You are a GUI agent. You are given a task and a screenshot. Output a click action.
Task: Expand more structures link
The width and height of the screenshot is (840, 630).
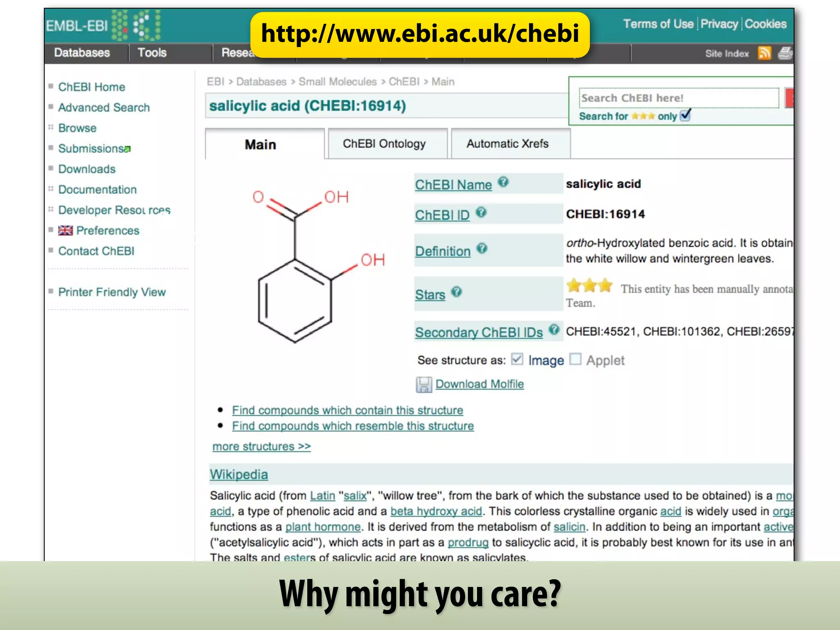(261, 446)
